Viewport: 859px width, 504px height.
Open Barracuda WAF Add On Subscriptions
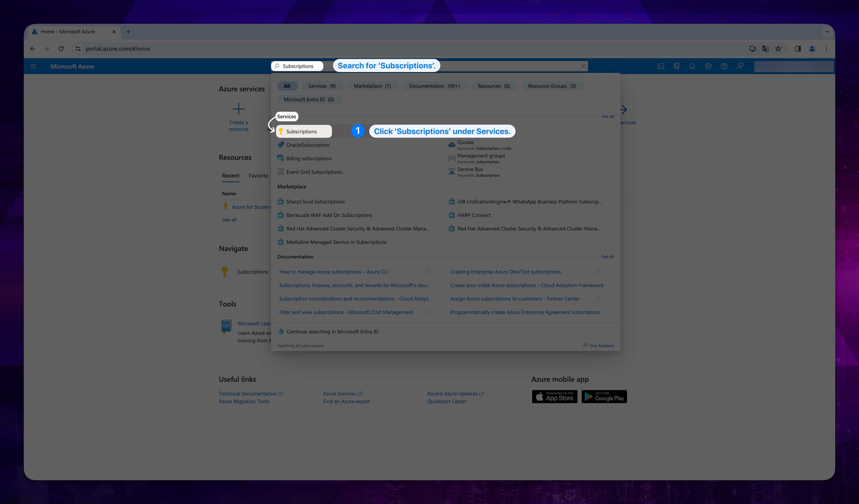pos(329,215)
